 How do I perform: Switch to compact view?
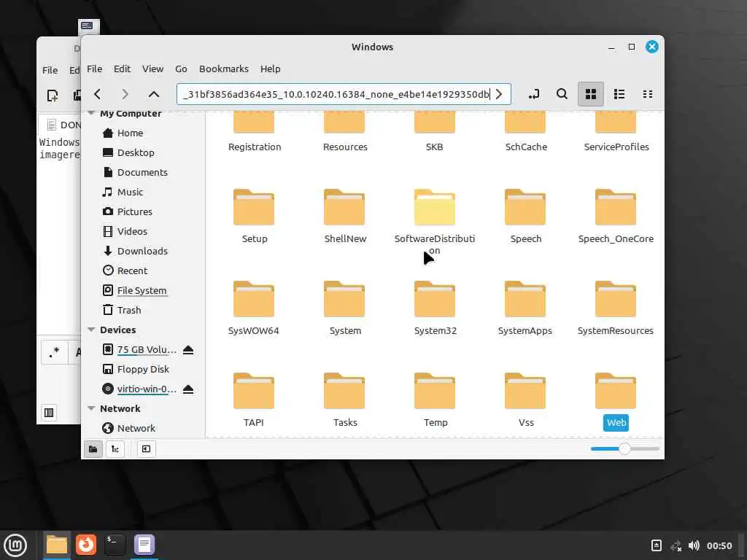coord(648,94)
